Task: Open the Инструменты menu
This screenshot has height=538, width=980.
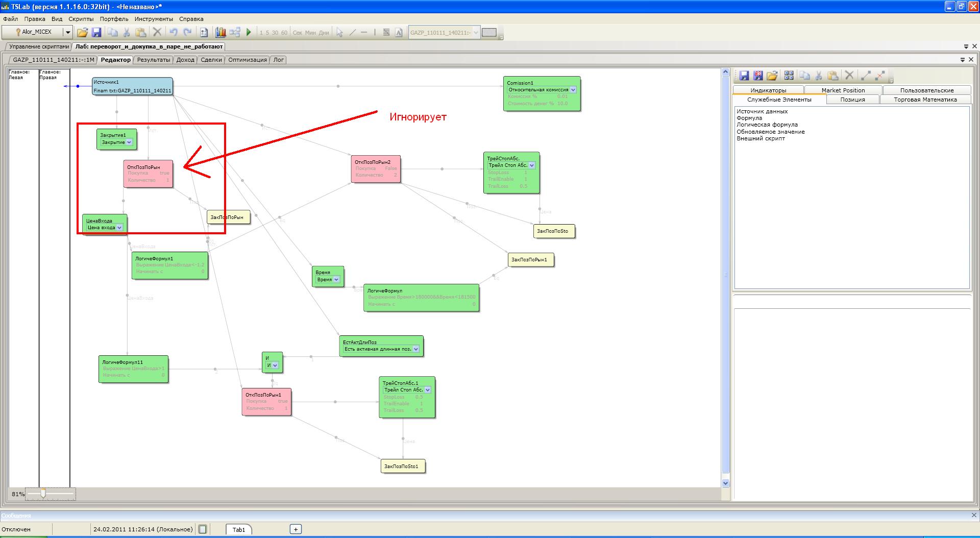Action: pos(154,19)
